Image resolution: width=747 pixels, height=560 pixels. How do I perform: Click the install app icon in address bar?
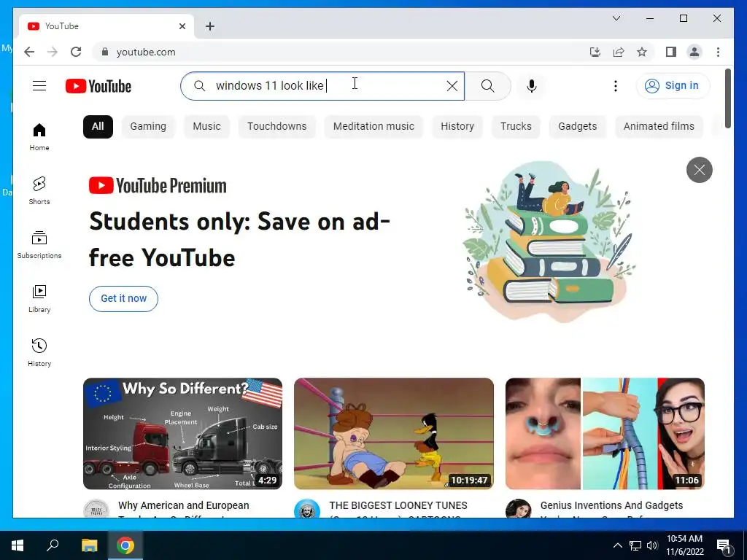[595, 52]
